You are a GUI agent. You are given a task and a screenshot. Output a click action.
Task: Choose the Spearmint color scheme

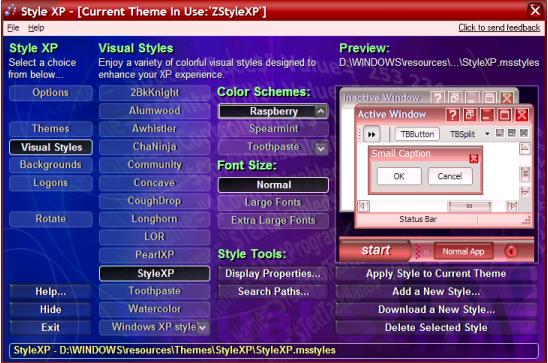(x=273, y=129)
